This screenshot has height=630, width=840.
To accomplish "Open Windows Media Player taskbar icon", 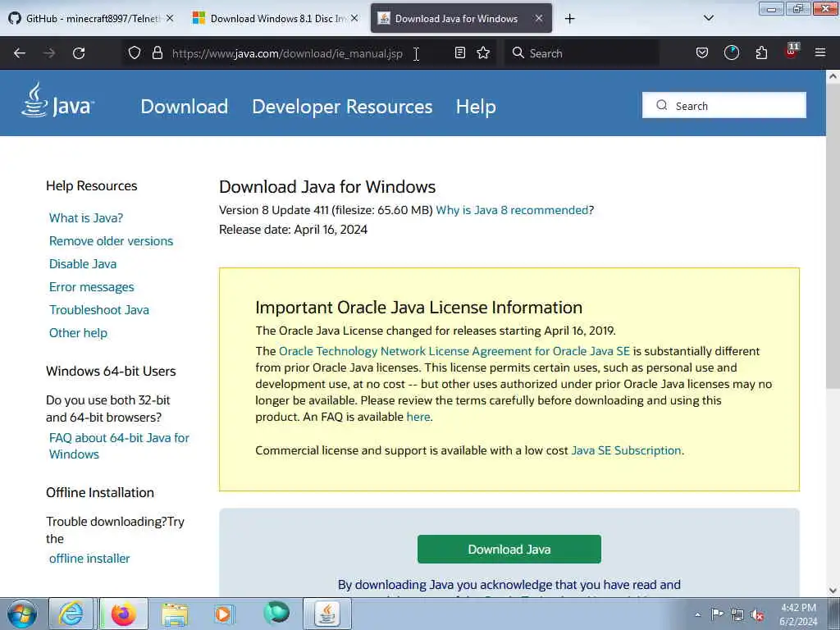I will tap(223, 614).
